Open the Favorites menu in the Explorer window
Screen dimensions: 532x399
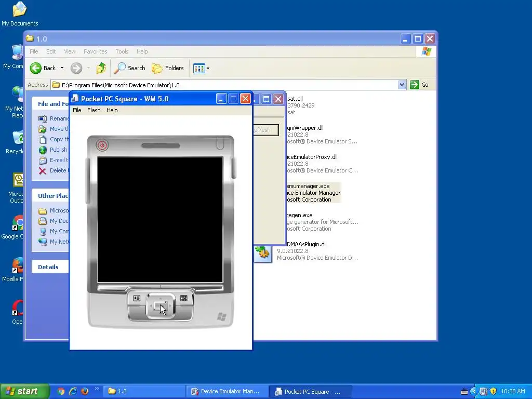[96, 51]
